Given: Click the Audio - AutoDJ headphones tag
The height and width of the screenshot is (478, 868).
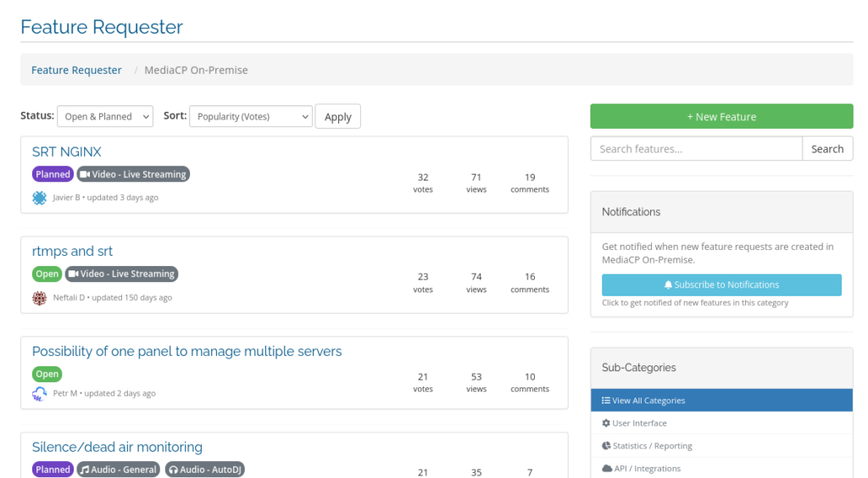Looking at the screenshot, I should pos(204,470).
